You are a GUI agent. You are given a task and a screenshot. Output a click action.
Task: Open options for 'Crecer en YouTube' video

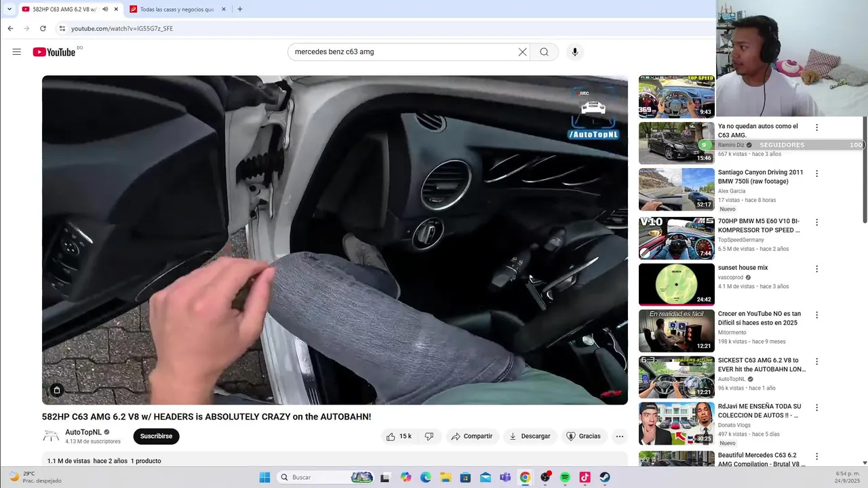pyautogui.click(x=816, y=315)
